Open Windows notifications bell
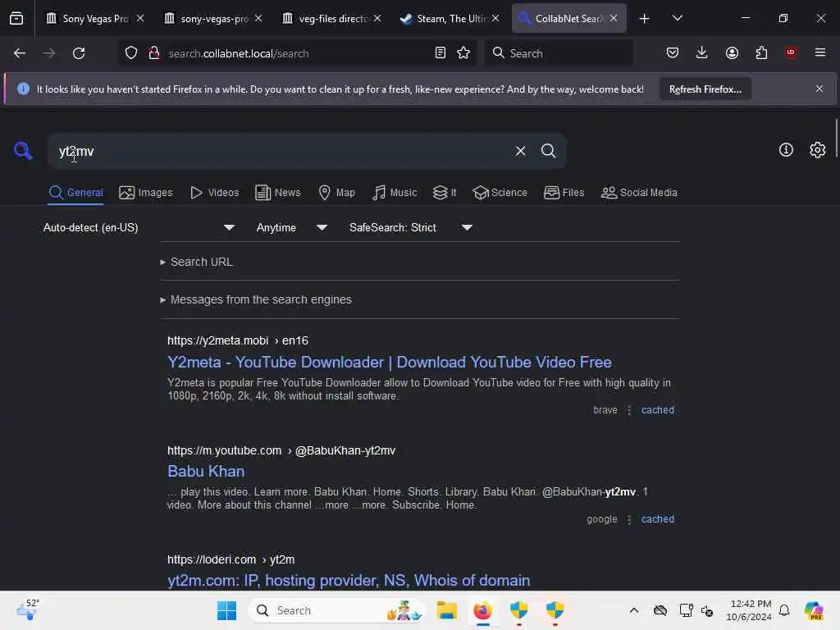 pyautogui.click(x=784, y=610)
